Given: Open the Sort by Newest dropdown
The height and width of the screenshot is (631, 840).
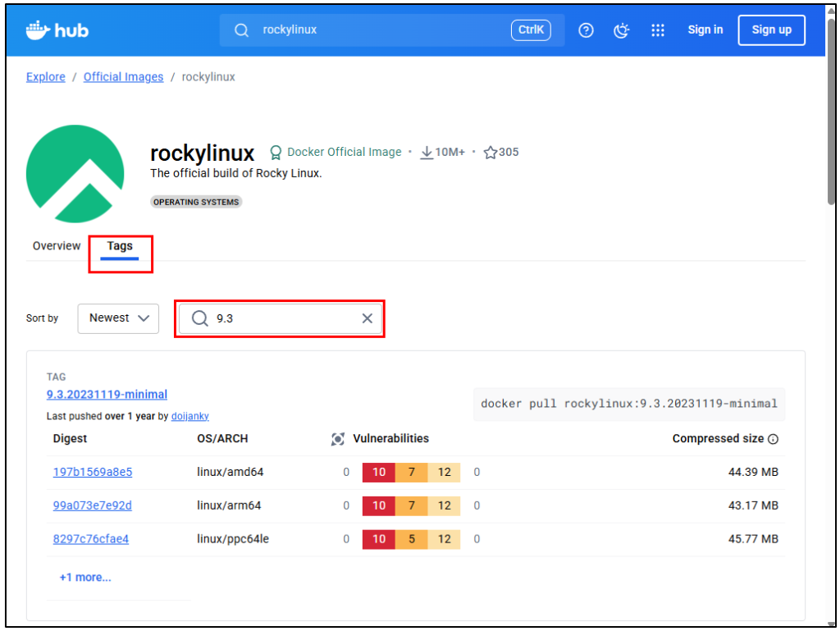Looking at the screenshot, I should [118, 318].
